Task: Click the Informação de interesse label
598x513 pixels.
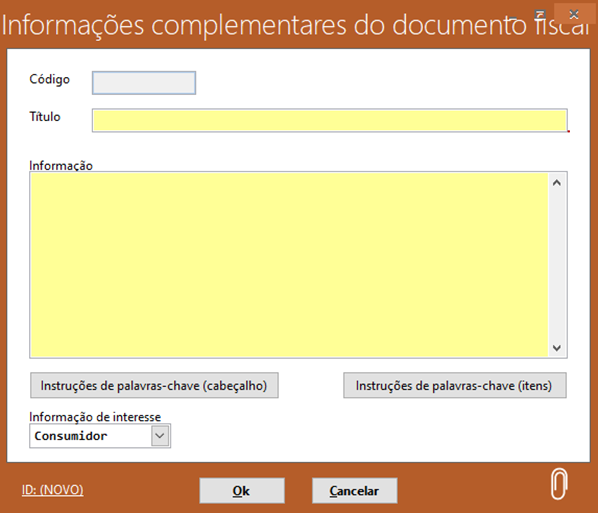Action: [95, 417]
